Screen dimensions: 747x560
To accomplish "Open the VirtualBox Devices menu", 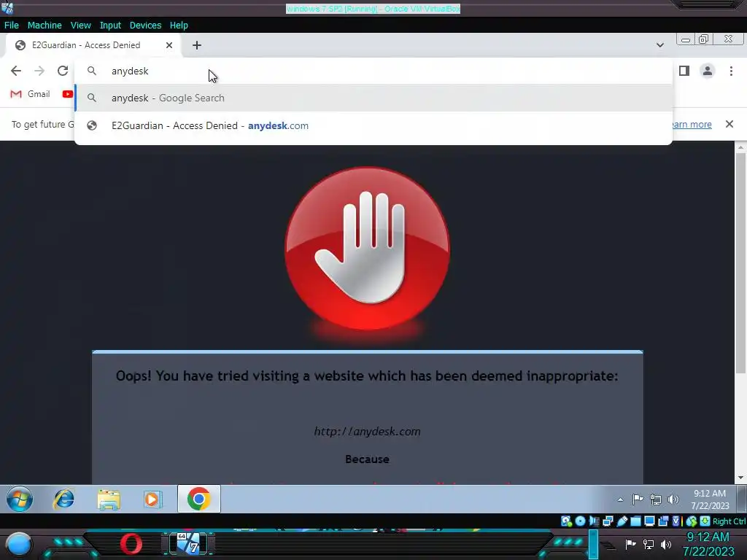I will click(145, 26).
